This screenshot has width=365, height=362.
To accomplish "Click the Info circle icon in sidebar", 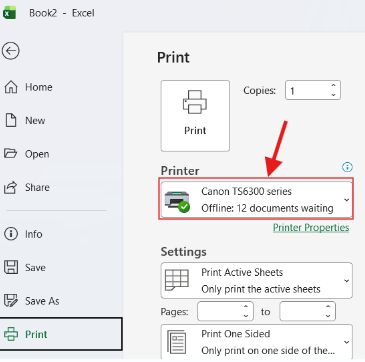I will click(11, 234).
